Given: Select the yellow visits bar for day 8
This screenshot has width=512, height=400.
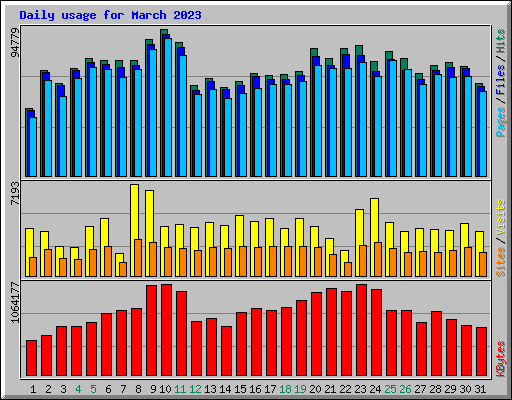Looking at the screenshot, I should (134, 230).
